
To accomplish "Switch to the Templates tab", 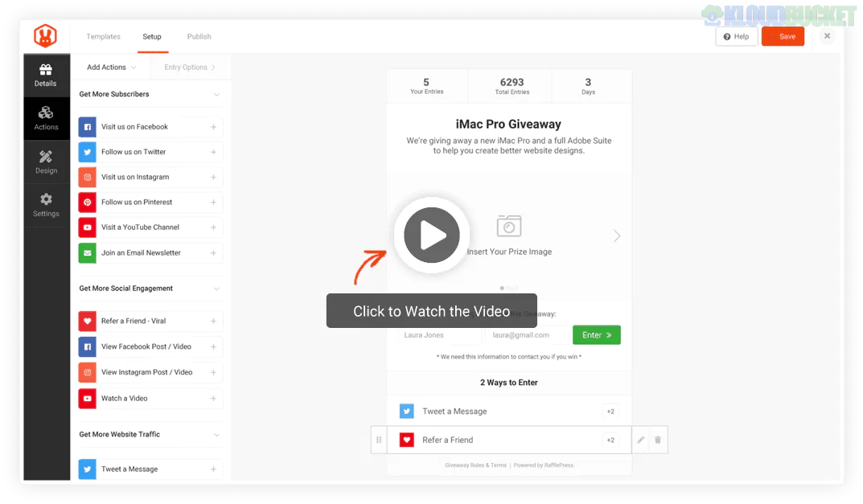I will (x=103, y=36).
